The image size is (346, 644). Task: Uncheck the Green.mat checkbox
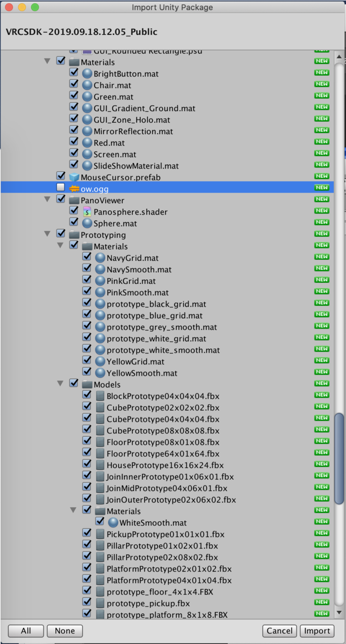(74, 96)
